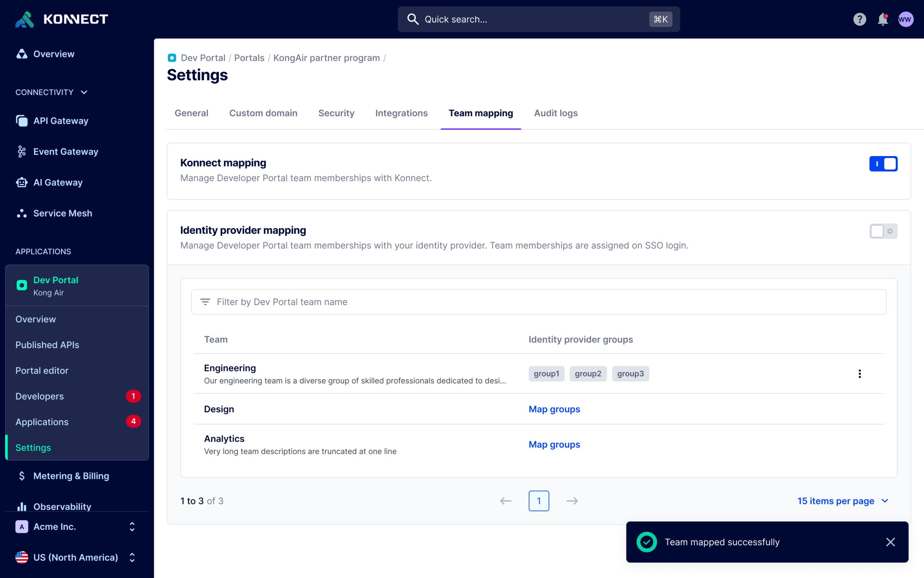The width and height of the screenshot is (924, 578).
Task: Open the 15 items per page dropdown
Action: (x=843, y=501)
